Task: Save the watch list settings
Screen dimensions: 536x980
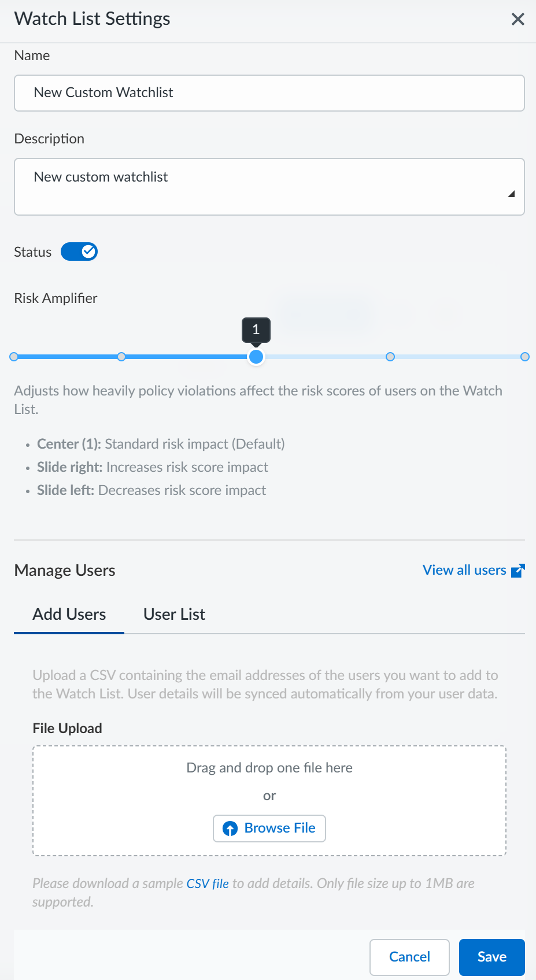Action: [492, 957]
